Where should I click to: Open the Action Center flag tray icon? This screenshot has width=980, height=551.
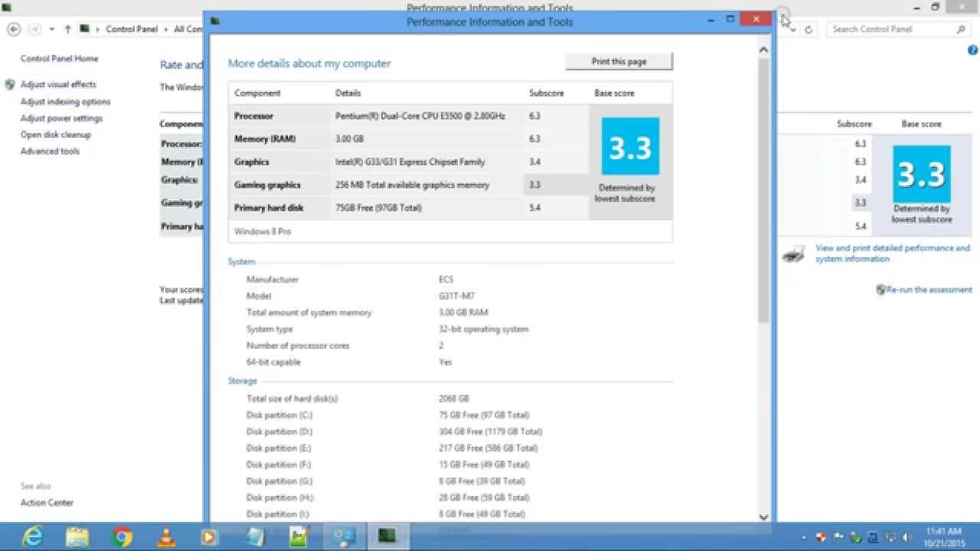pyautogui.click(x=838, y=537)
